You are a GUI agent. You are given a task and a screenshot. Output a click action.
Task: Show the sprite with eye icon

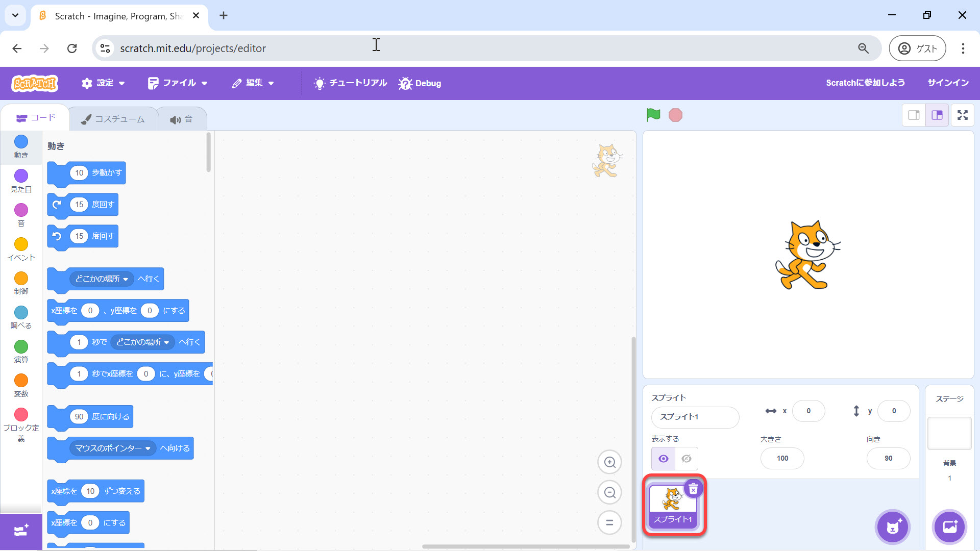coord(663,459)
